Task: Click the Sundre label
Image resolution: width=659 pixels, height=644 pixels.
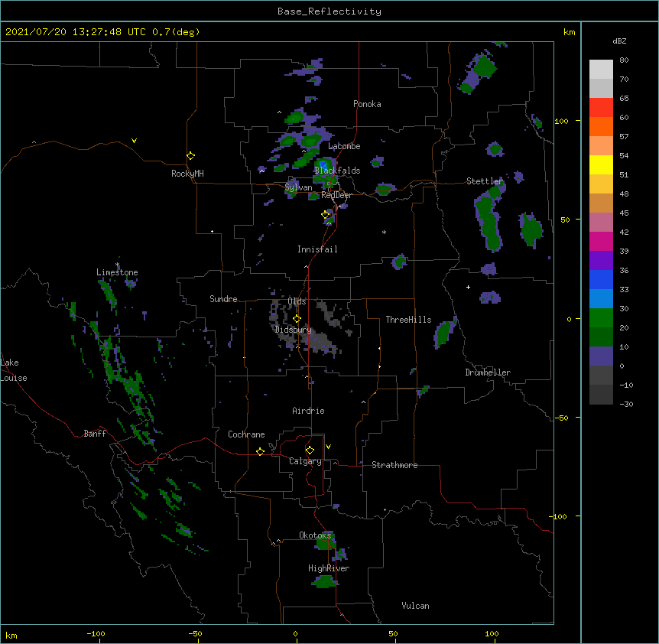Action: 223,299
